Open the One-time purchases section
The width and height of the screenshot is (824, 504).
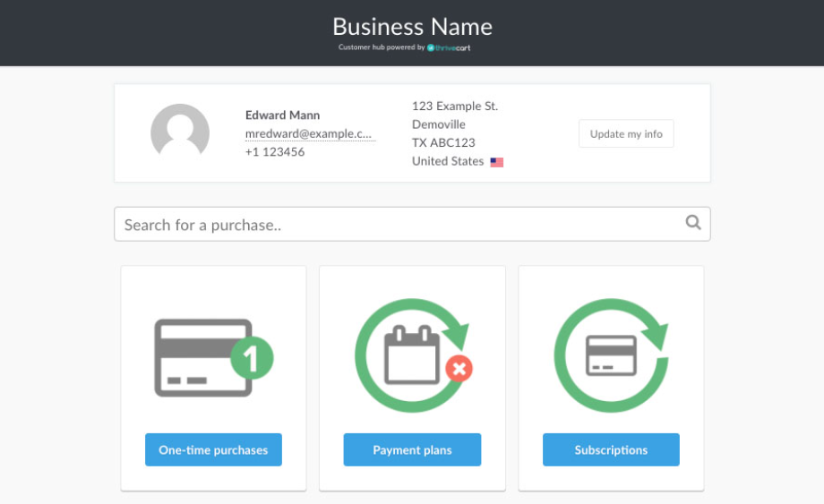click(x=213, y=449)
